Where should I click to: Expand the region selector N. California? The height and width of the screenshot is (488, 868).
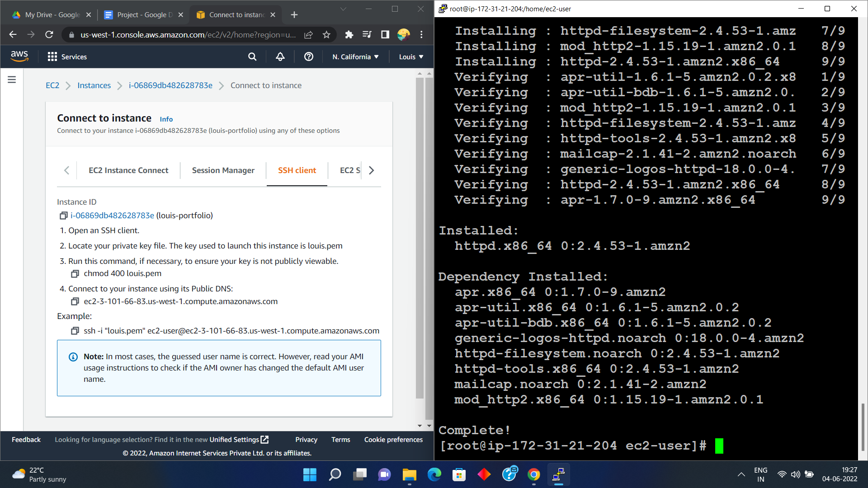pyautogui.click(x=356, y=56)
